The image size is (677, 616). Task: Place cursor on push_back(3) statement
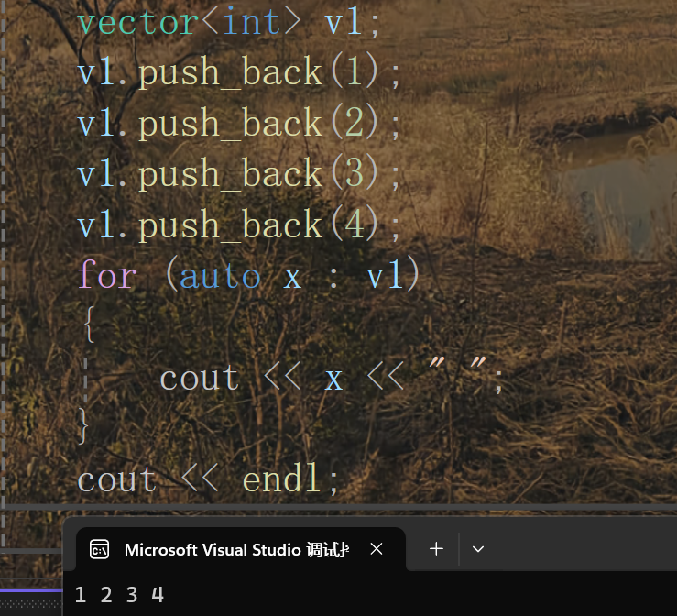pos(238,174)
